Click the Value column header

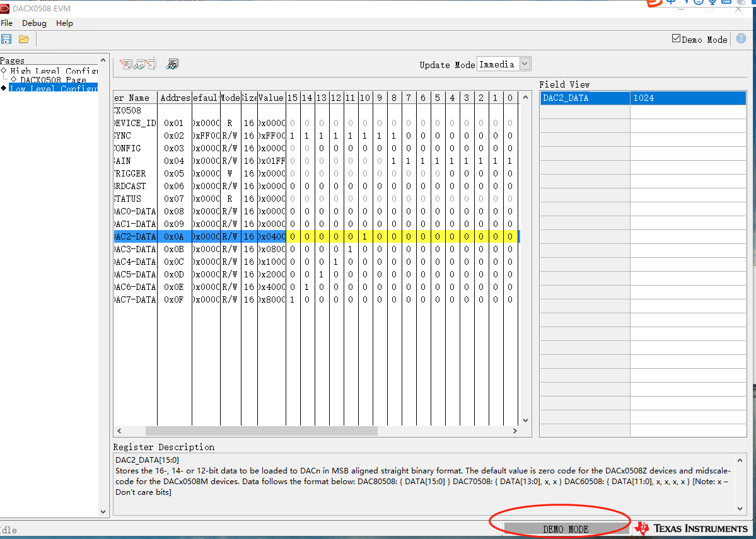272,98
